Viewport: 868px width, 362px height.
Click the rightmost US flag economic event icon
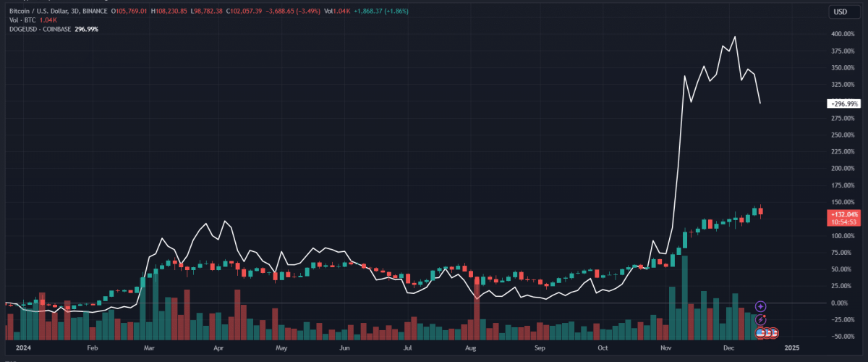coord(774,332)
